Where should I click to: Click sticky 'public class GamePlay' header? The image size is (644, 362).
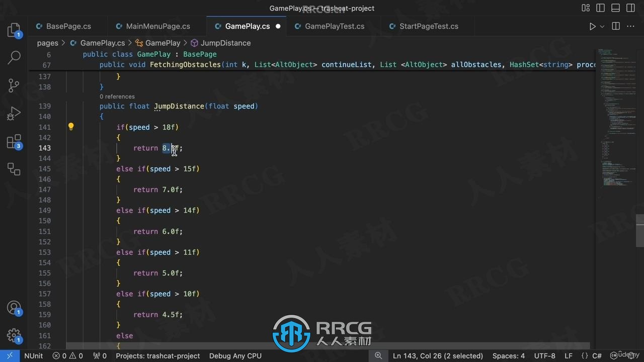point(150,54)
